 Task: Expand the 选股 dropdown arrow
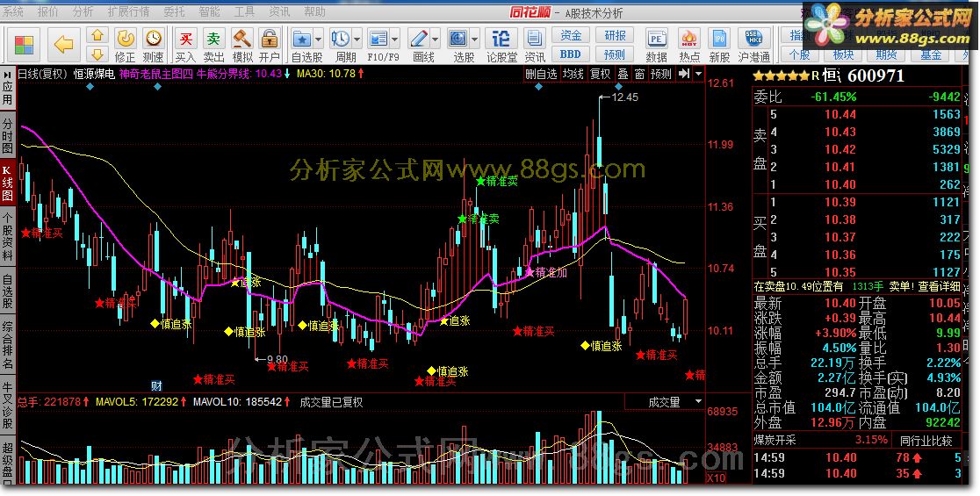click(x=475, y=40)
